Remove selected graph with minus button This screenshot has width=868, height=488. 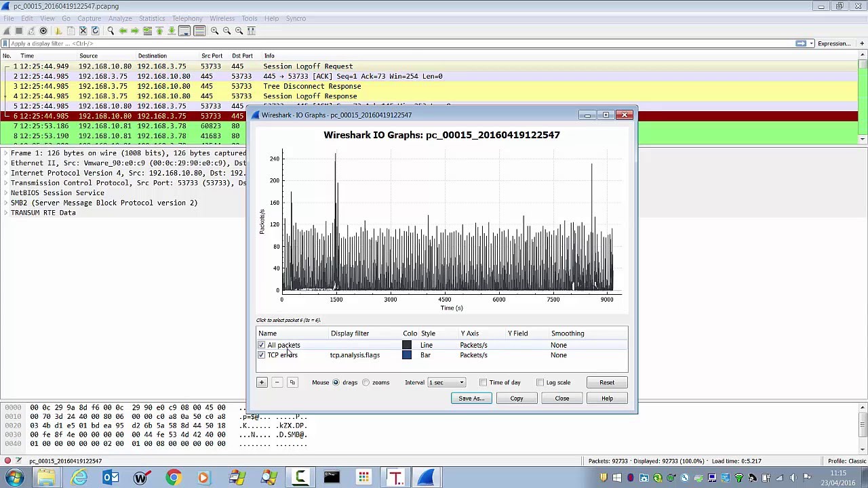click(277, 382)
